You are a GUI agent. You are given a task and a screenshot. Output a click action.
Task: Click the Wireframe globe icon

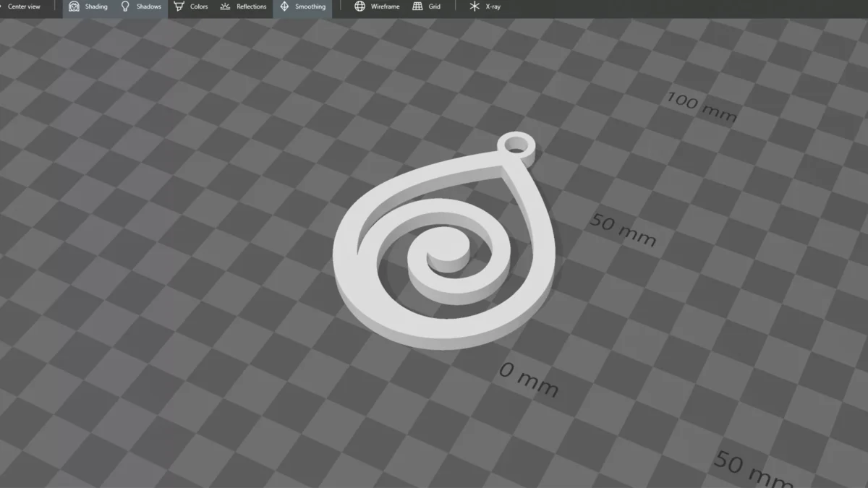coord(359,7)
